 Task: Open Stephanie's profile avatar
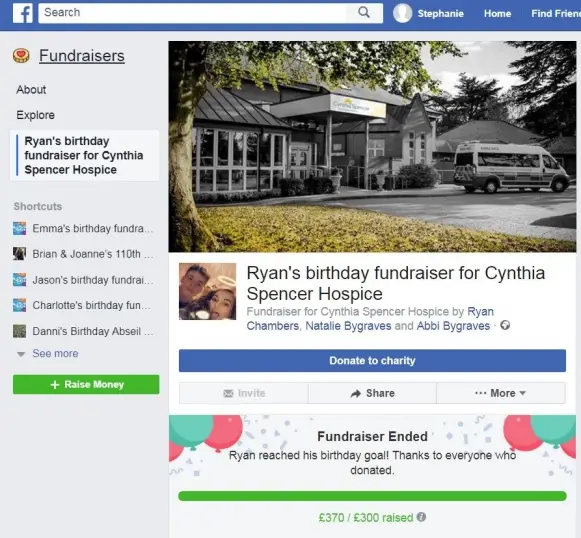point(403,13)
